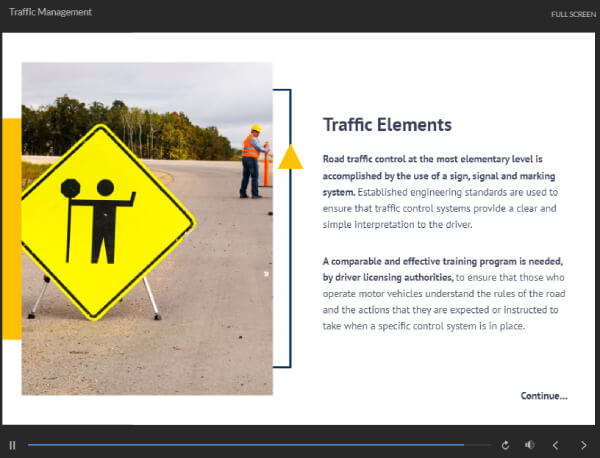Pause the slide playback
This screenshot has height=458, width=600.
[x=13, y=445]
